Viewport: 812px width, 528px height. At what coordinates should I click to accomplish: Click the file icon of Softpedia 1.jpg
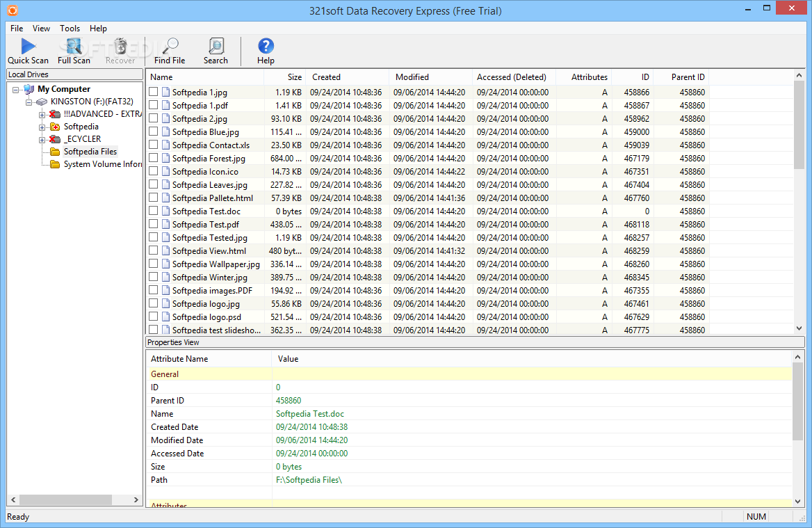[x=165, y=93]
